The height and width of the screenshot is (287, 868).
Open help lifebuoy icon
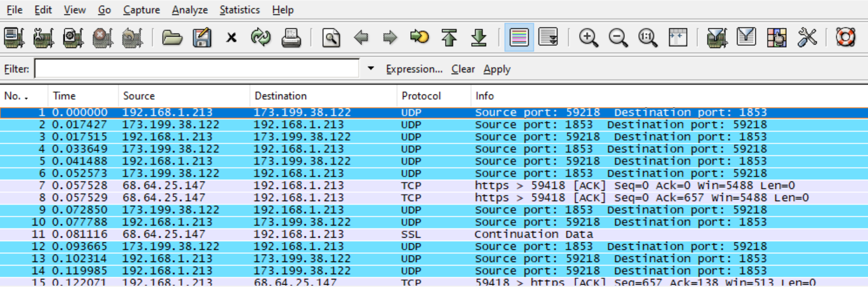(845, 38)
